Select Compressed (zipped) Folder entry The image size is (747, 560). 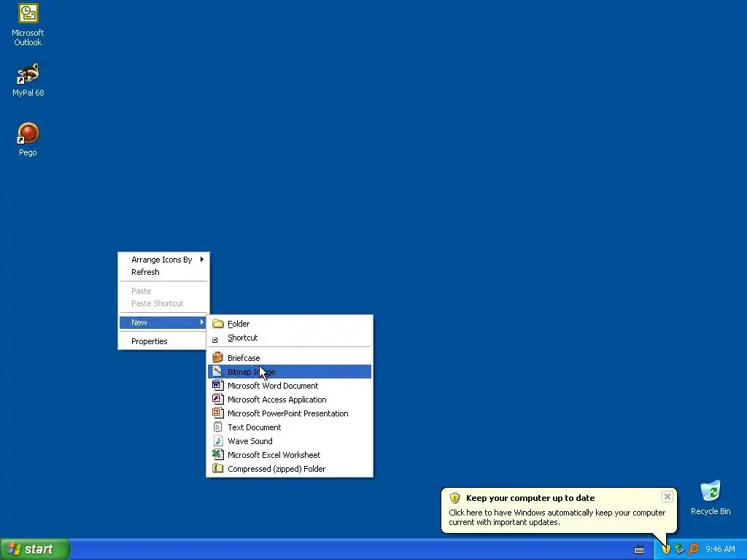(289, 469)
